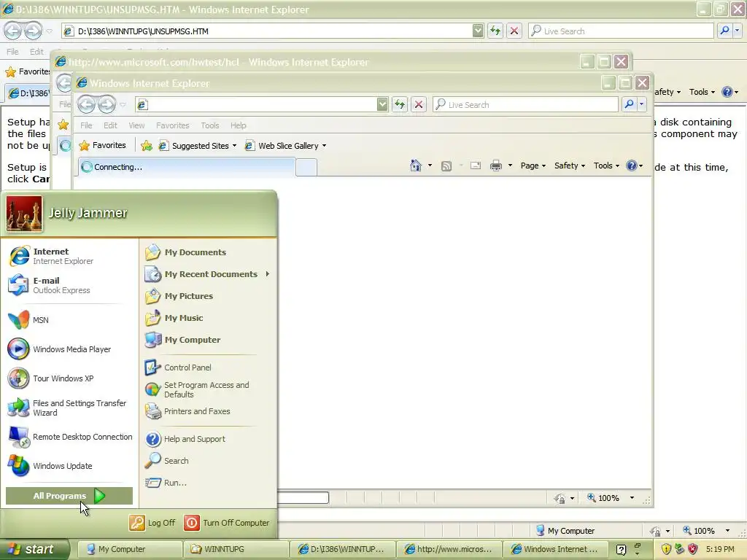Click Back button in front IE window
This screenshot has width=747, height=560.
[86, 104]
